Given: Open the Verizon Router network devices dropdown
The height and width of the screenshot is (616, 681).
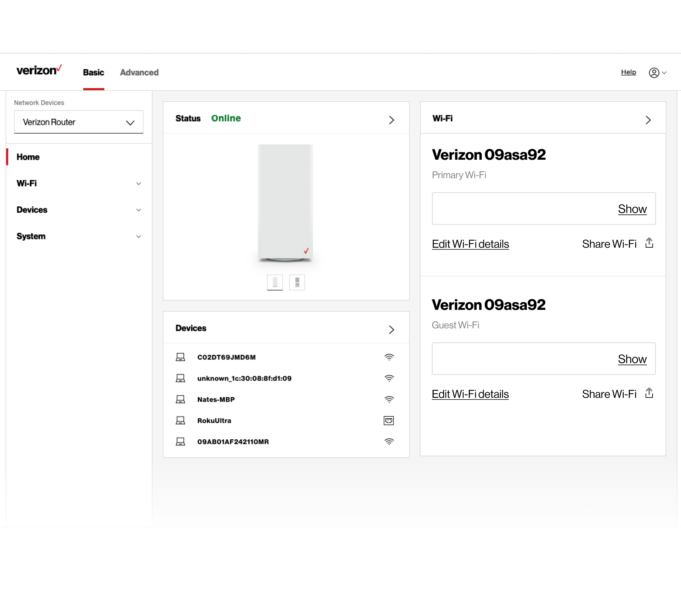Looking at the screenshot, I should point(78,122).
